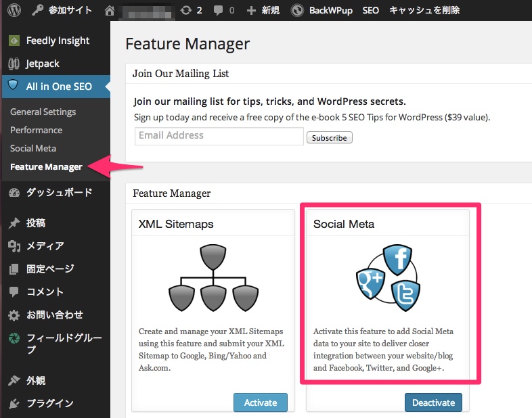Open ダッシュボード menu
The width and height of the screenshot is (532, 418).
pyautogui.click(x=60, y=193)
